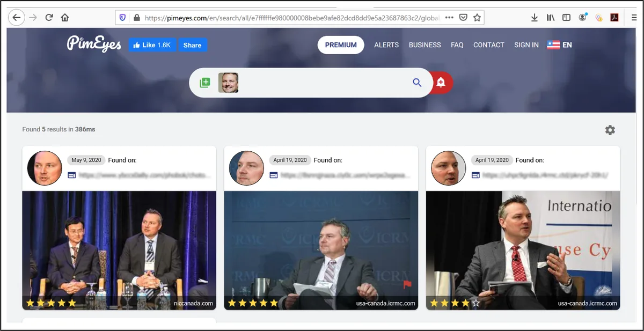View site security via the padlock icon
Image resolution: width=644 pixels, height=331 pixels.
point(137,18)
